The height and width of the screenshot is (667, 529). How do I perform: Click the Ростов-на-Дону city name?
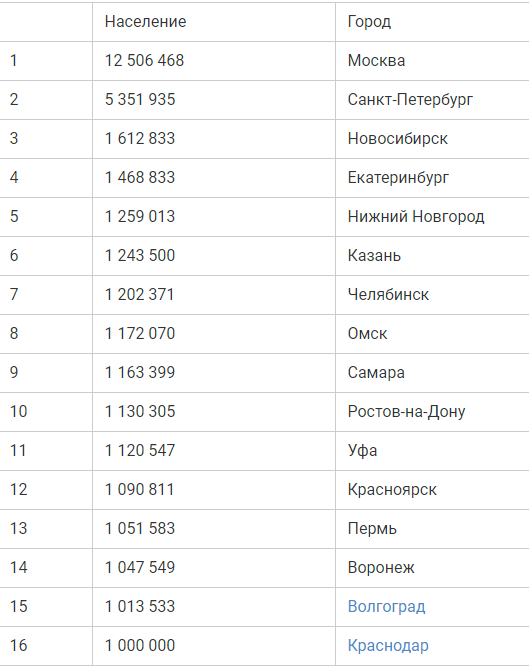coord(407,411)
